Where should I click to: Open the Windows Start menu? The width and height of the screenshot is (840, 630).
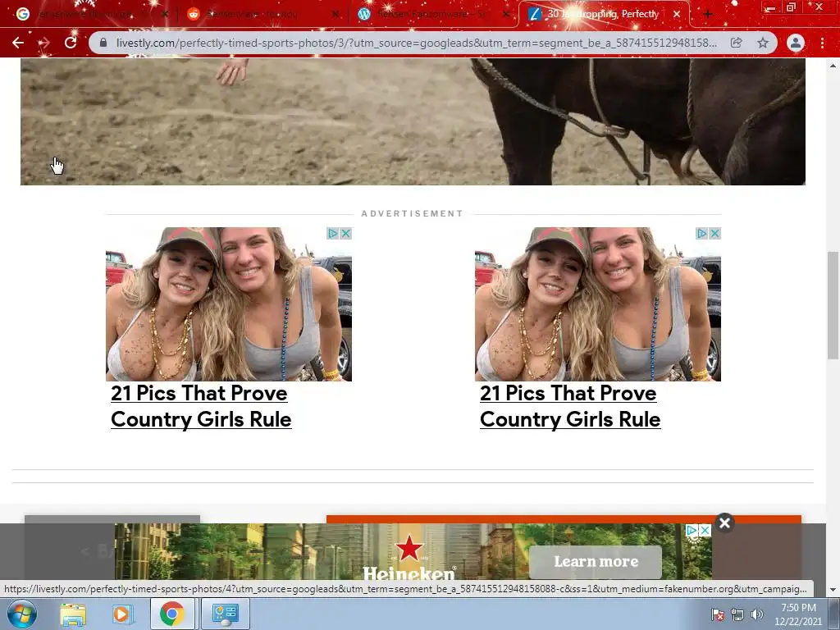(22, 614)
